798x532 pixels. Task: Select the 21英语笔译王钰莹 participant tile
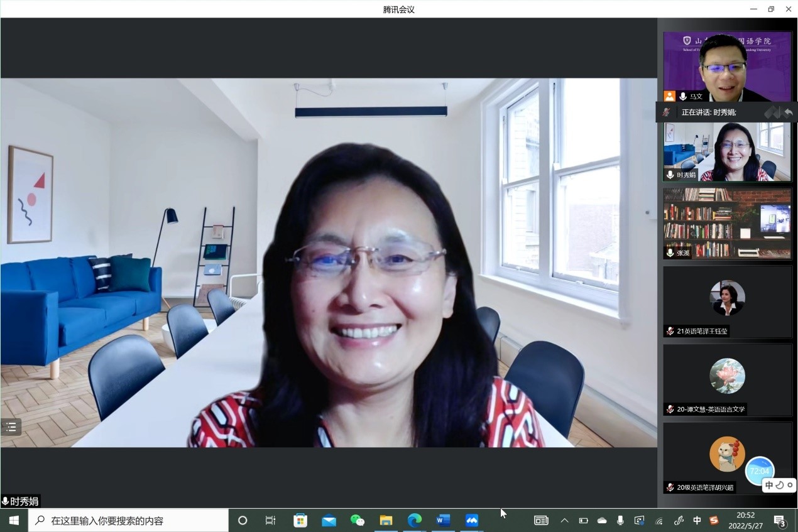727,301
